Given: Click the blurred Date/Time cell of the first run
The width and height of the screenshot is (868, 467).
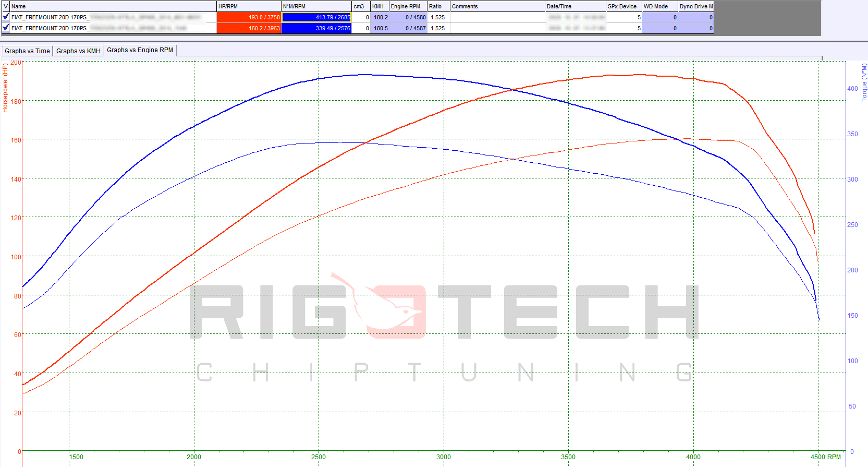Looking at the screenshot, I should (x=576, y=17).
